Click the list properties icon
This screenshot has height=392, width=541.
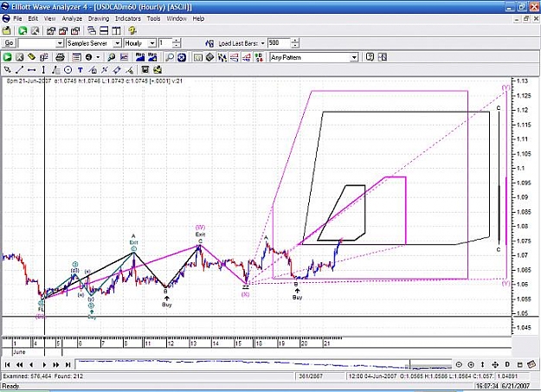coord(76,57)
